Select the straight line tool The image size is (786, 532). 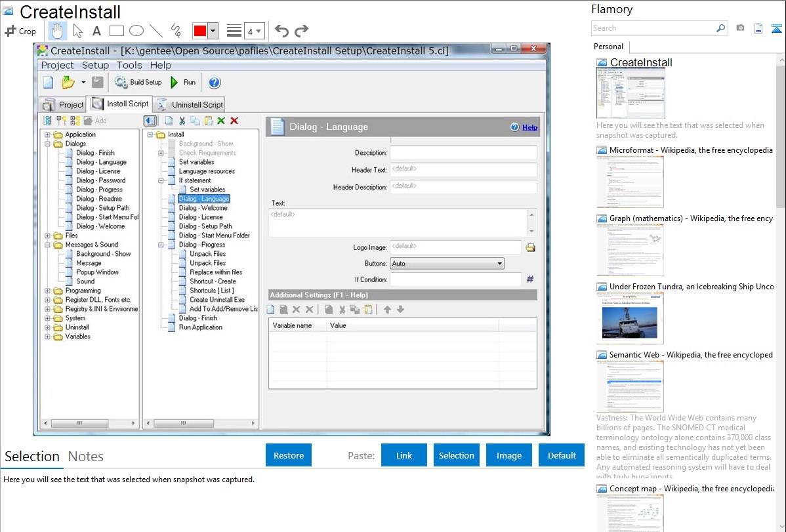[x=156, y=31]
